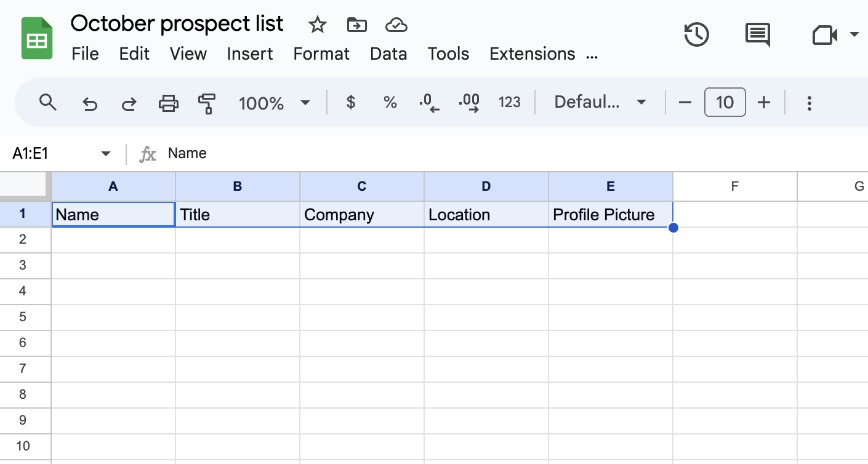The width and height of the screenshot is (868, 464).
Task: Print the spreadsheet
Action: pos(169,103)
